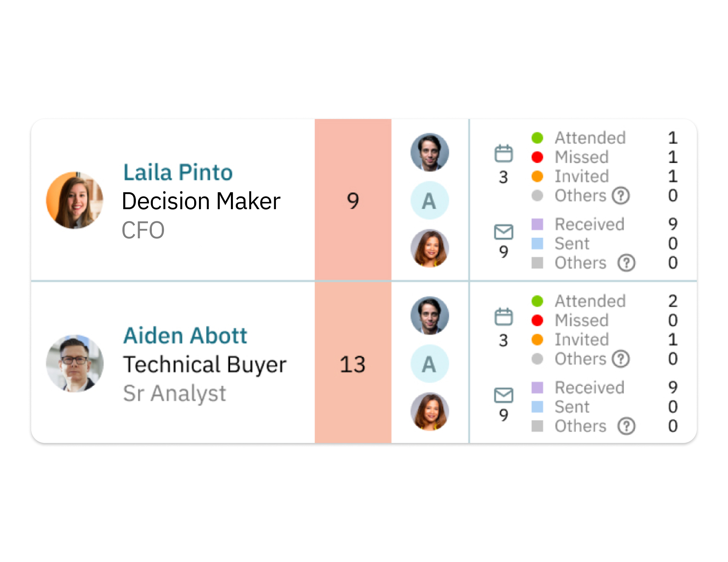Click purple Received swatch in Aiden's row
The height and width of the screenshot is (562, 728).
(x=537, y=388)
